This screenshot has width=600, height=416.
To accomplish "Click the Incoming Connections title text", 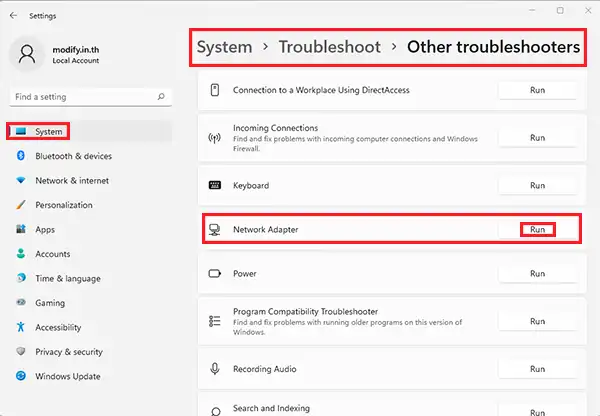I will 276,128.
